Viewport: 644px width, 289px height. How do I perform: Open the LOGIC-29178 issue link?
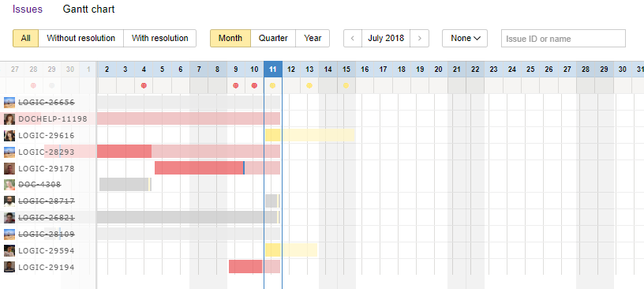pyautogui.click(x=47, y=168)
